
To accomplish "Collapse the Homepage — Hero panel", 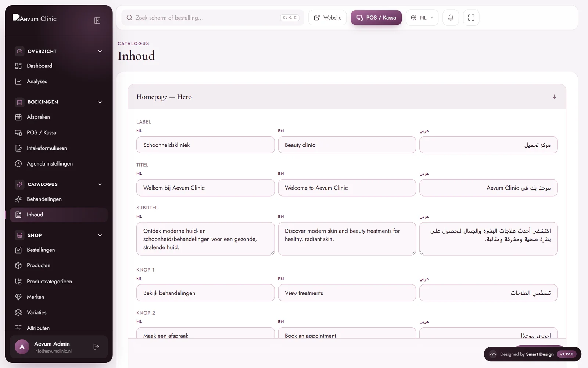I will click(554, 97).
